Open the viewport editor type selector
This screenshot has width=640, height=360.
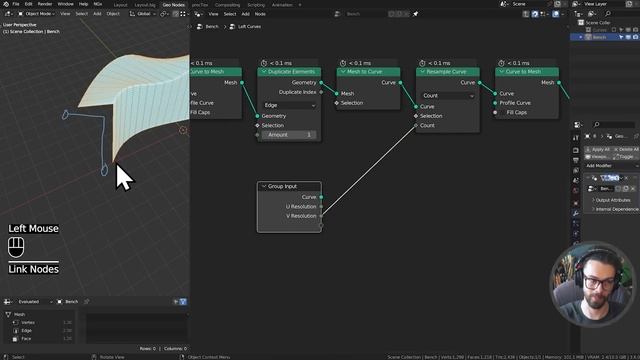click(x=9, y=14)
